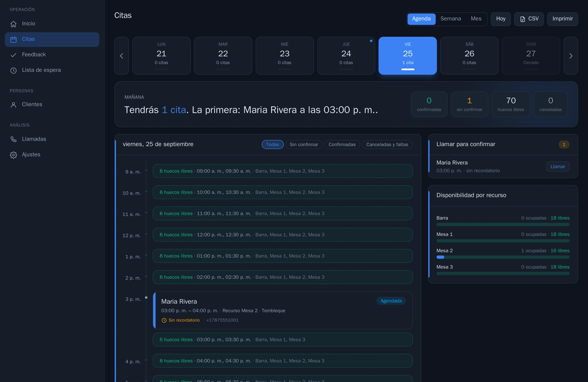588x382 pixels.
Task: Filter appointments by Confirmadas
Action: coord(342,144)
